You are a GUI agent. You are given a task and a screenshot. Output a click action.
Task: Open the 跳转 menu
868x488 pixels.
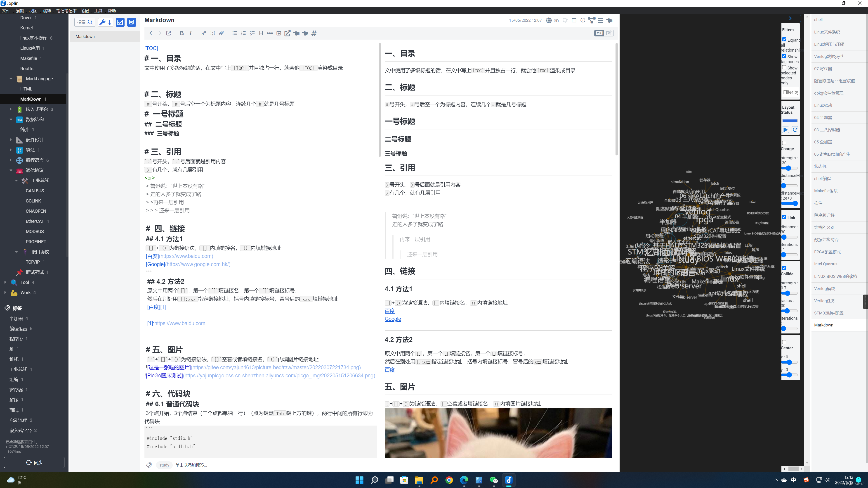(x=47, y=11)
